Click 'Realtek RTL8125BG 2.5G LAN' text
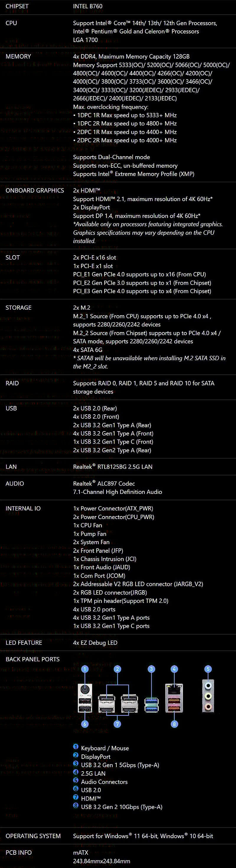The image size is (236, 868). pos(113,467)
